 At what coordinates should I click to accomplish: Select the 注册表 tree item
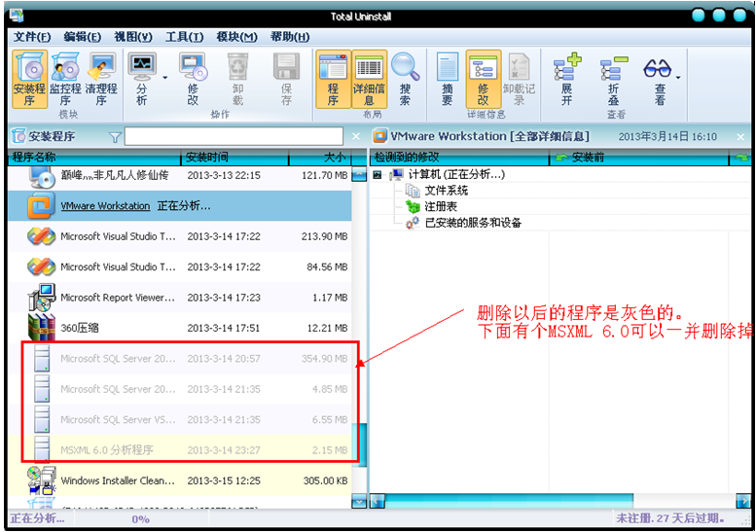440,207
